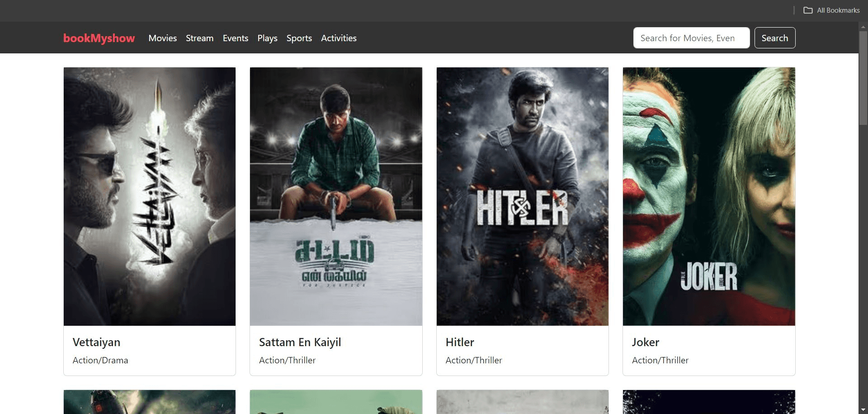Click Action/Thriller under Sattam En Kaiyil
The height and width of the screenshot is (414, 868).
287,360
